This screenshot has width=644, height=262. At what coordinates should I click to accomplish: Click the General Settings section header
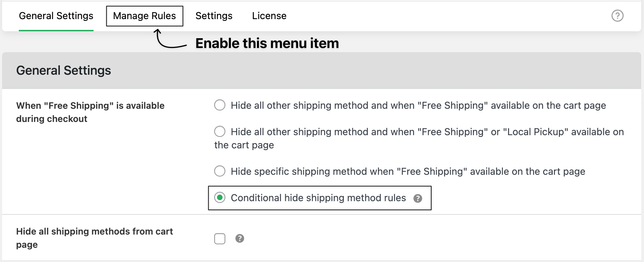click(64, 70)
